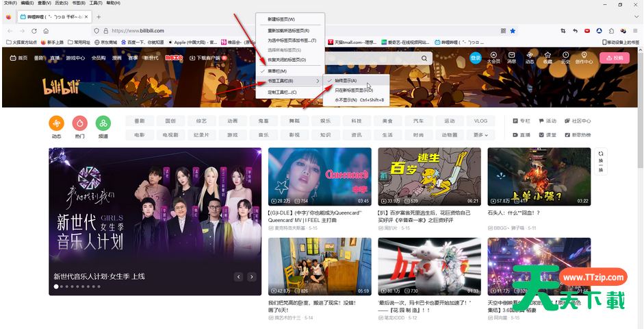This screenshot has width=644, height=329.
Task: Click the green 频道 round icon
Action: [x=103, y=123]
